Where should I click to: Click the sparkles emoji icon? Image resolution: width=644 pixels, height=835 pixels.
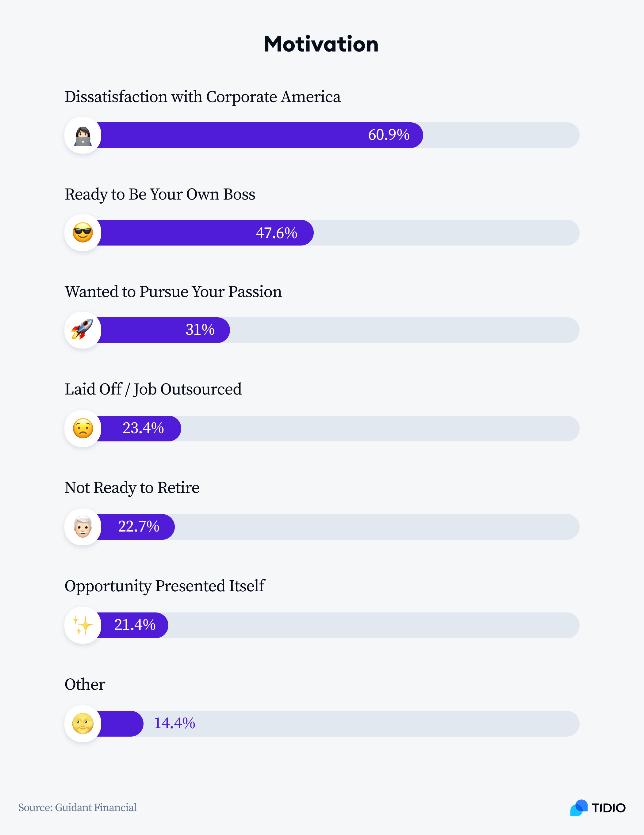tap(82, 626)
